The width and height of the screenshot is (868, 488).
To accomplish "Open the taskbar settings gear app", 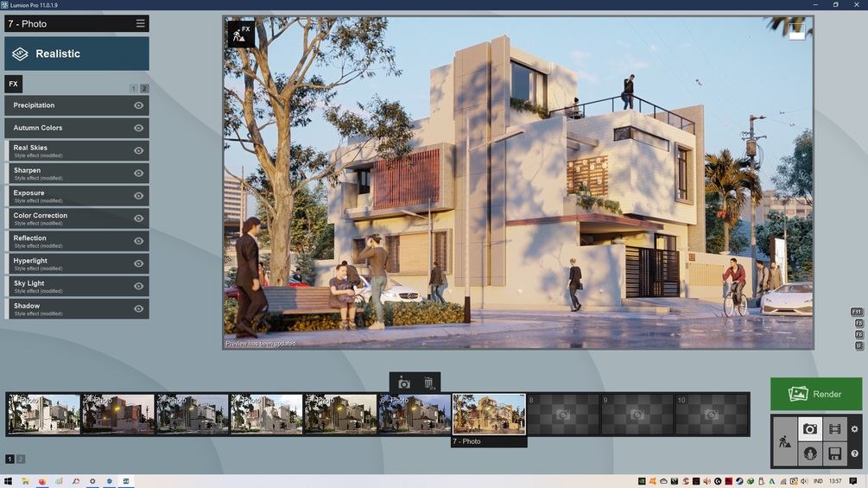I will tap(92, 481).
